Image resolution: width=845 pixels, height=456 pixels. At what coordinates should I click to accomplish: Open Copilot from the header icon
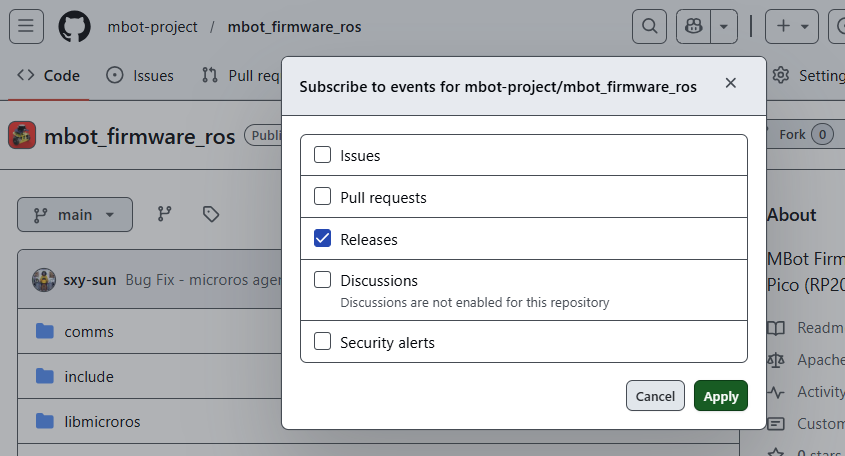click(693, 27)
